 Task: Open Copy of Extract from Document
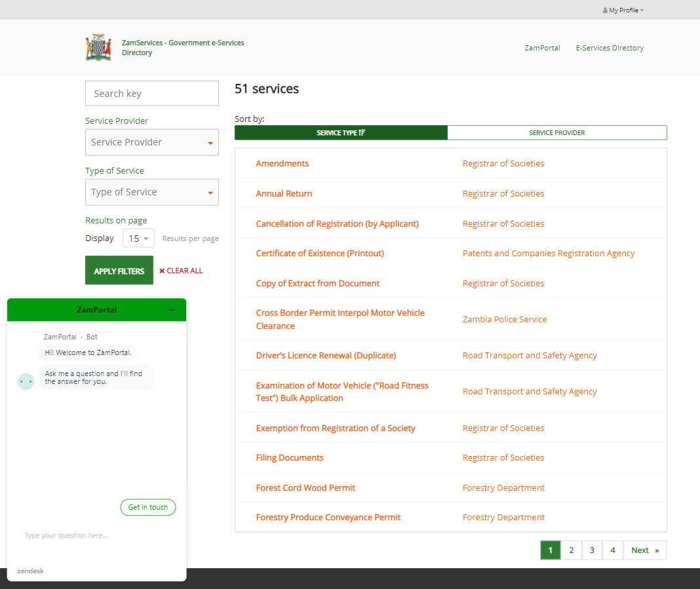(x=317, y=283)
